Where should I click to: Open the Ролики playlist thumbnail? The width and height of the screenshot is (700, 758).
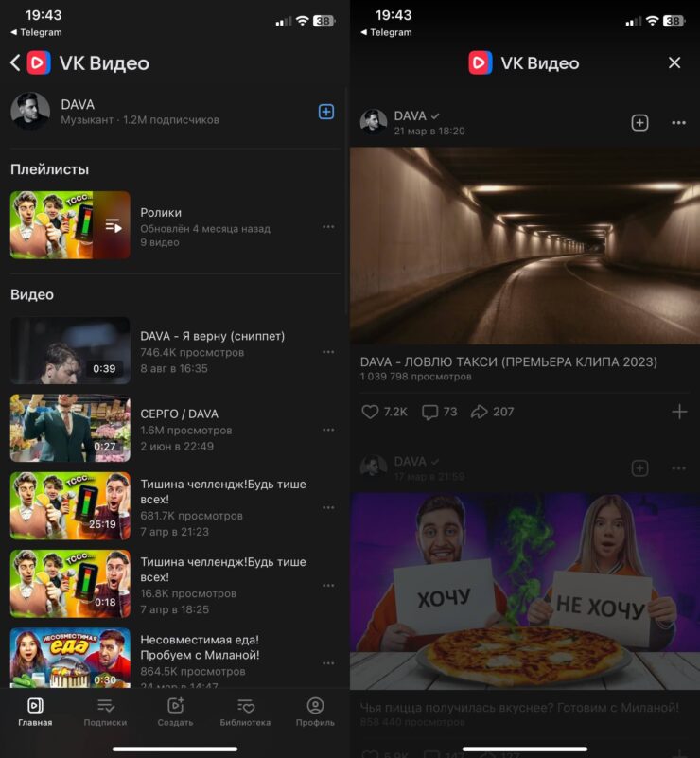70,225
